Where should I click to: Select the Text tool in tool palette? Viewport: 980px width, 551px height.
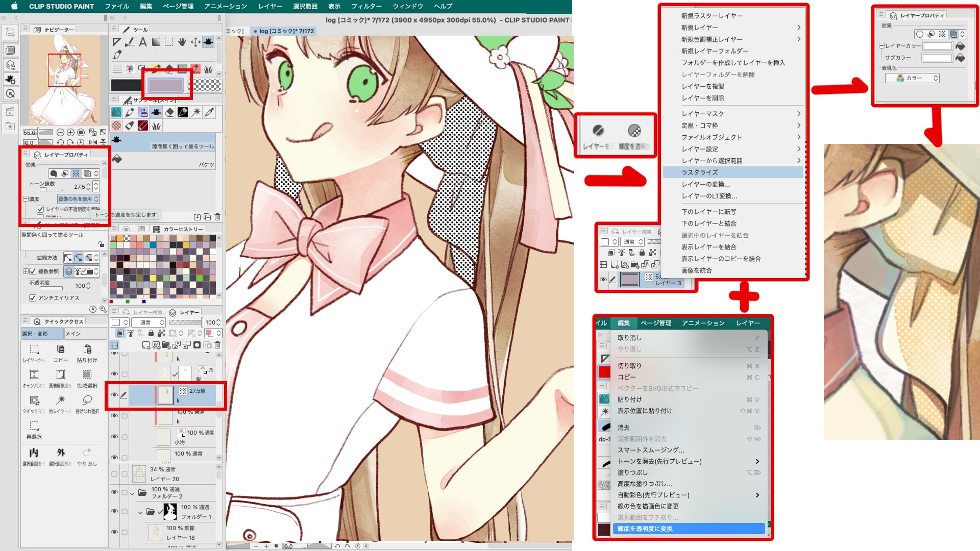143,42
